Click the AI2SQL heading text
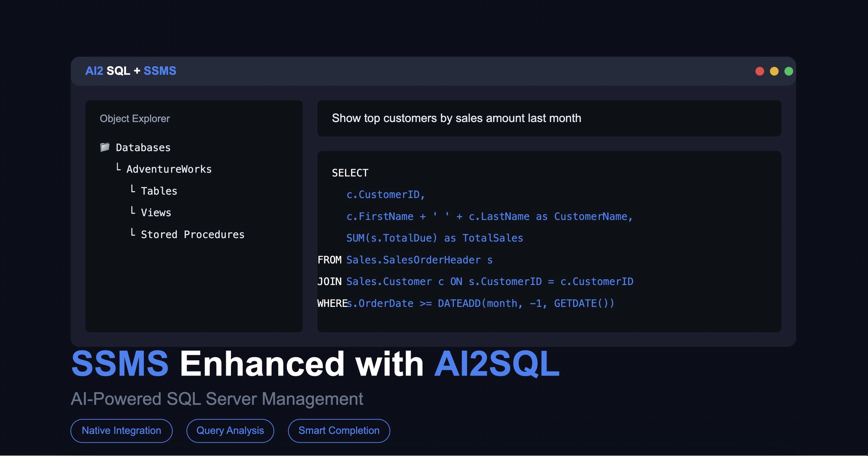The width and height of the screenshot is (868, 456). (497, 364)
